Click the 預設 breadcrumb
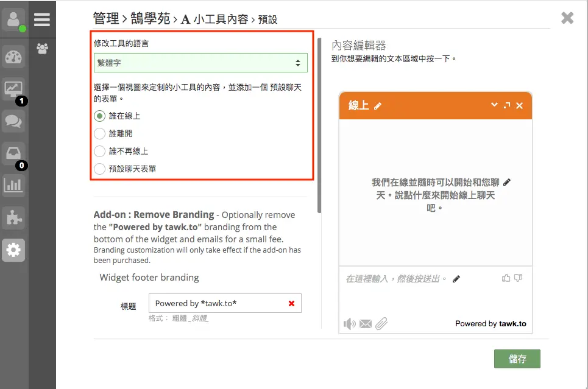Viewport: 588px width, 389px height. 267,19
